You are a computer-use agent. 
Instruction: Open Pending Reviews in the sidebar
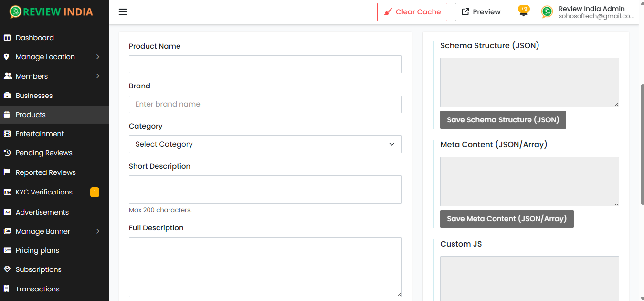tap(54, 153)
